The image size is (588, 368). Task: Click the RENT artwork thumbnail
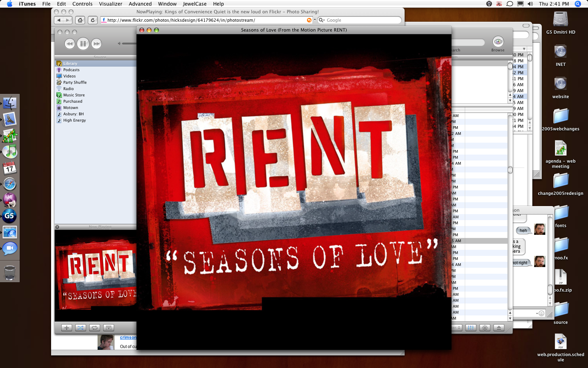click(96, 276)
